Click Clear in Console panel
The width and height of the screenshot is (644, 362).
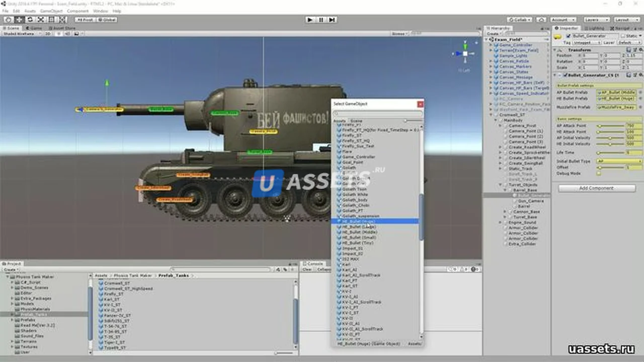click(x=307, y=269)
